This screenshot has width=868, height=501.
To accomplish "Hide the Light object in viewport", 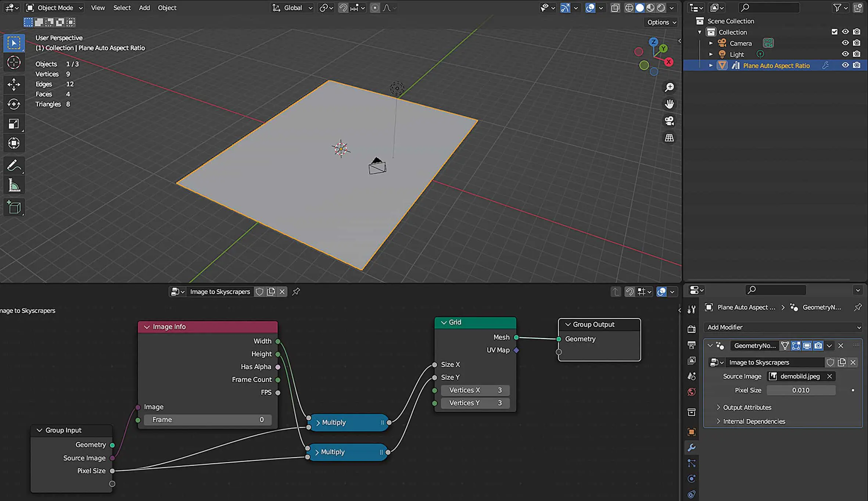I will (845, 54).
